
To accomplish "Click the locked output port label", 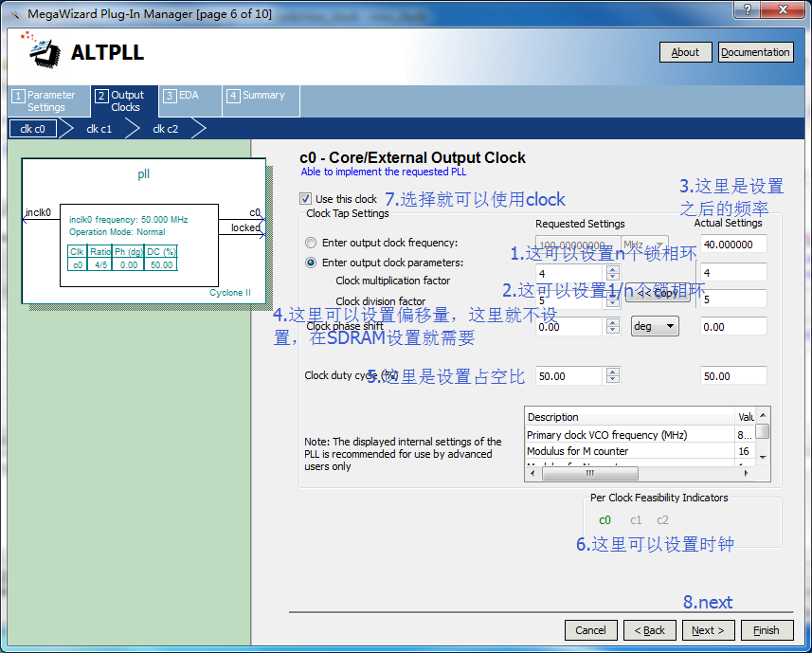I will (246, 227).
